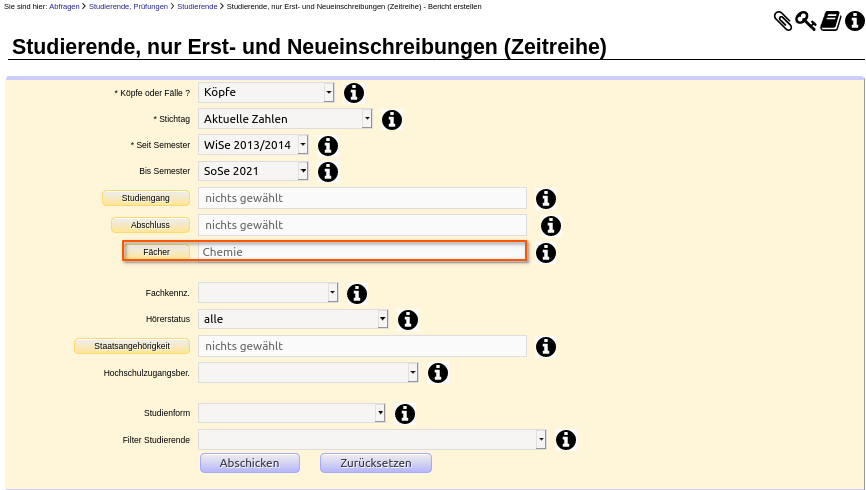The height and width of the screenshot is (490, 866).
Task: Show info for Fachkennz. field
Action: (357, 294)
